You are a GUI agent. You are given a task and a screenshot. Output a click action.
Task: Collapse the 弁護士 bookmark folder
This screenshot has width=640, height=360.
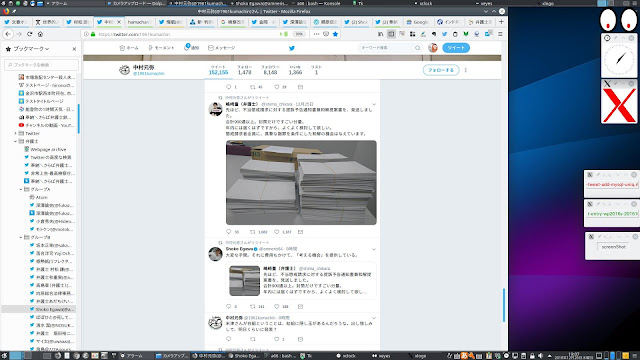pyautogui.click(x=16, y=141)
